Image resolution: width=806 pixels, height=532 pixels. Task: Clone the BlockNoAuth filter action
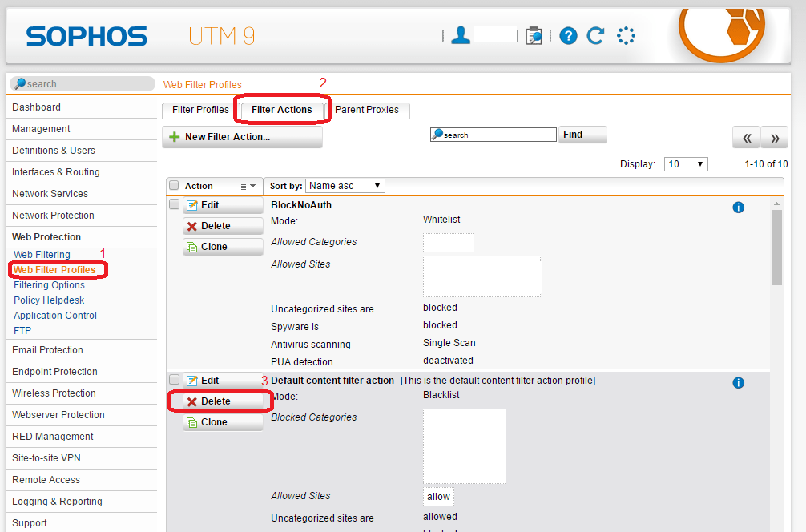[x=223, y=247]
